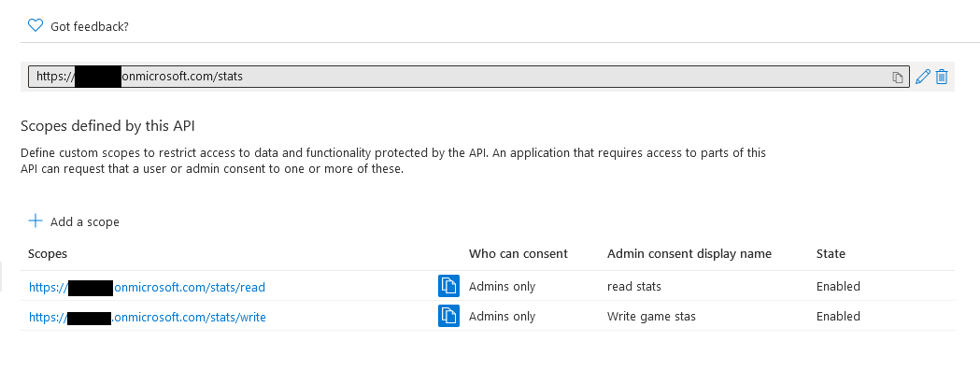Open the stats/write scope link

pyautogui.click(x=148, y=318)
